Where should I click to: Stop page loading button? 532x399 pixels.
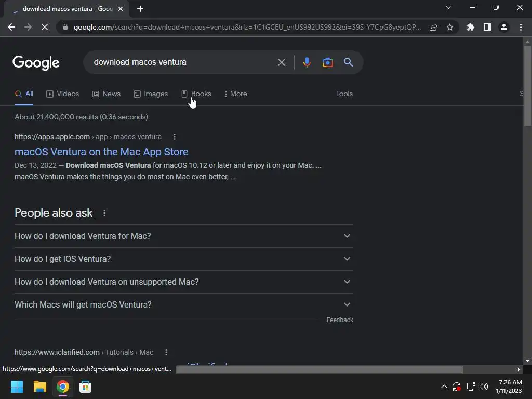pos(45,27)
